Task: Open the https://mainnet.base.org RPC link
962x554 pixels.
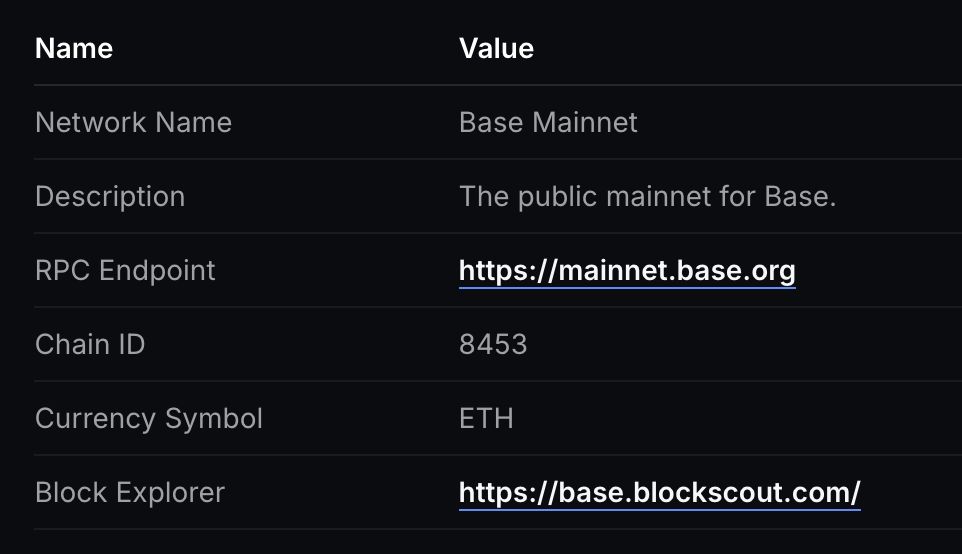Action: (x=627, y=270)
